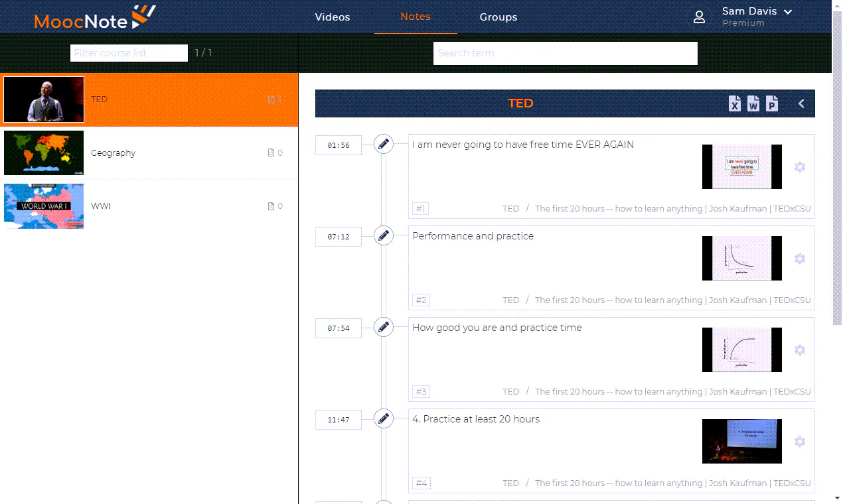
Task: Open the video title link in note #3
Action: coord(673,392)
